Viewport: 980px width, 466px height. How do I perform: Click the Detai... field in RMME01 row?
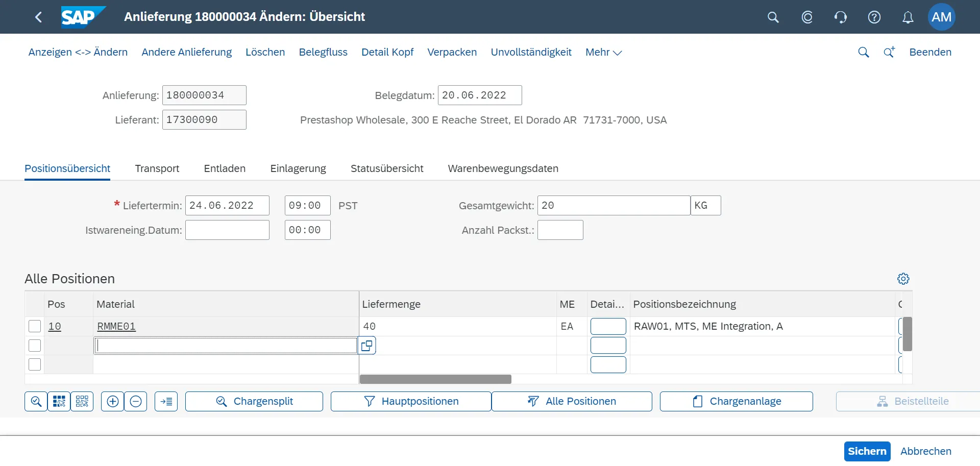608,326
